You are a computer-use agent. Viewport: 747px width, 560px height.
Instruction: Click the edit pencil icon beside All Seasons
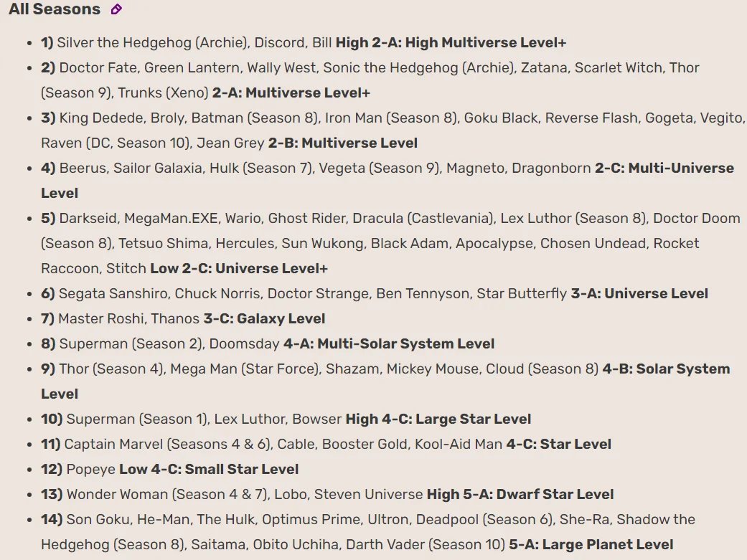116,9
